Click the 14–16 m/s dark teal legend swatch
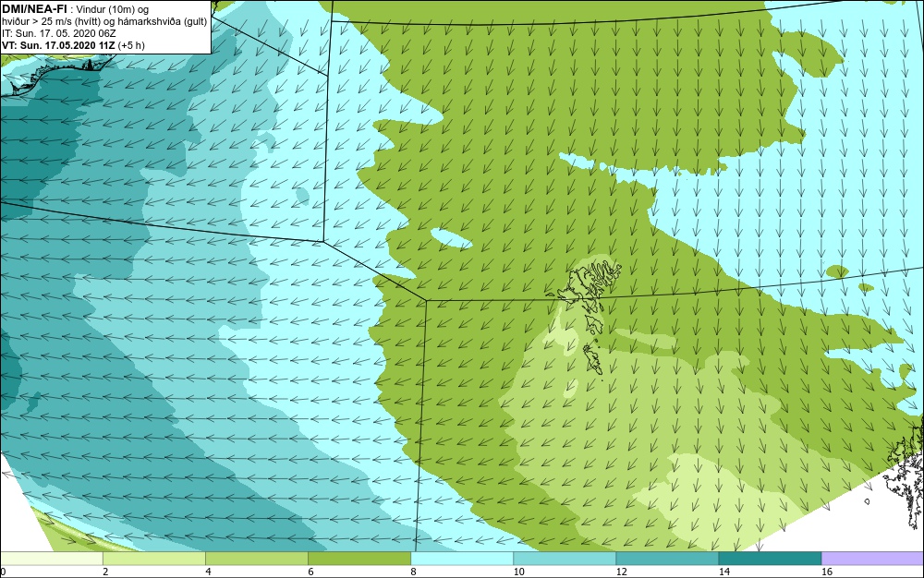The image size is (924, 578). 770,559
